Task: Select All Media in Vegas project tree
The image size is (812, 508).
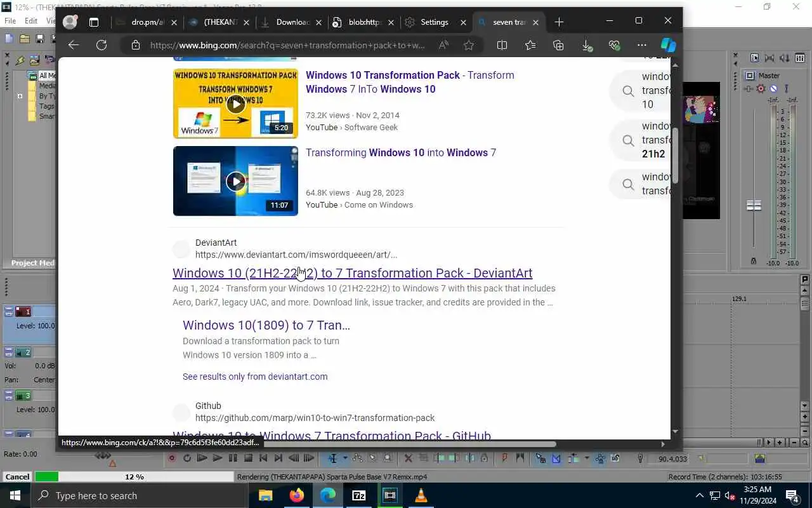Action: 46,76
